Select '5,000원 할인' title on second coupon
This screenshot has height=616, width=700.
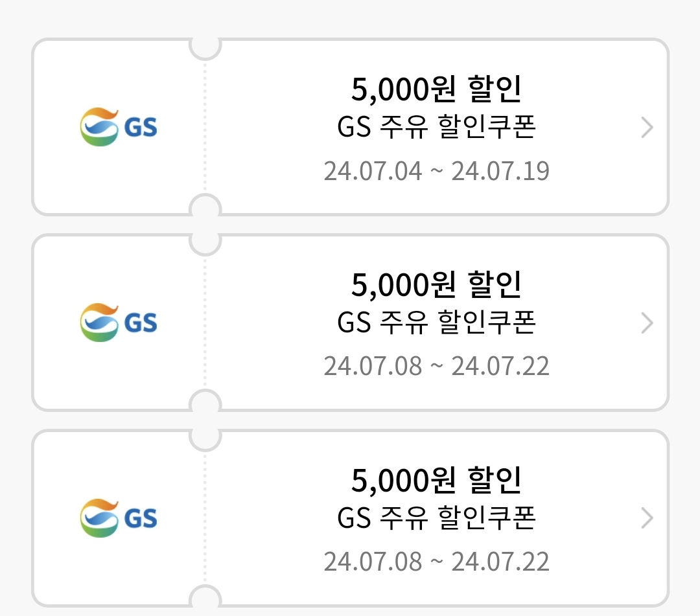point(436,284)
